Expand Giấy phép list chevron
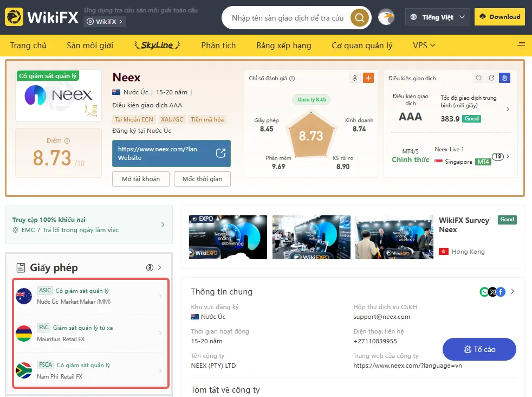The width and height of the screenshot is (532, 397). pyautogui.click(x=159, y=267)
